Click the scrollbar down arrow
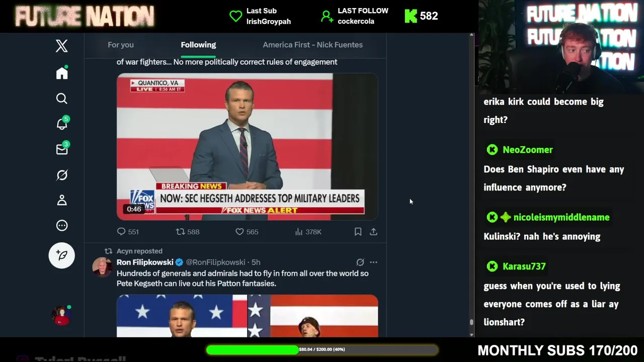The width and height of the screenshot is (644, 362). point(471,334)
